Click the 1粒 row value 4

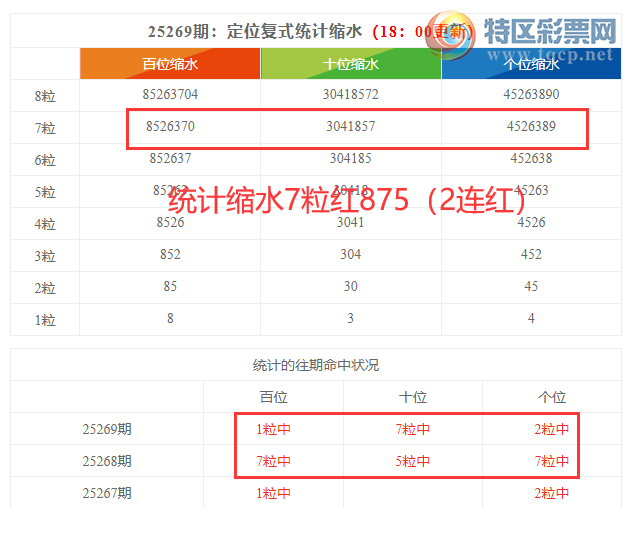point(531,318)
